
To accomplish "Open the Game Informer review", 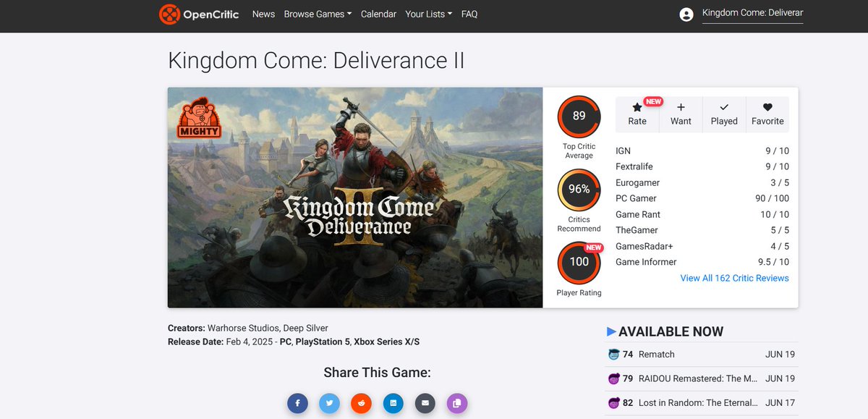I will click(x=646, y=262).
